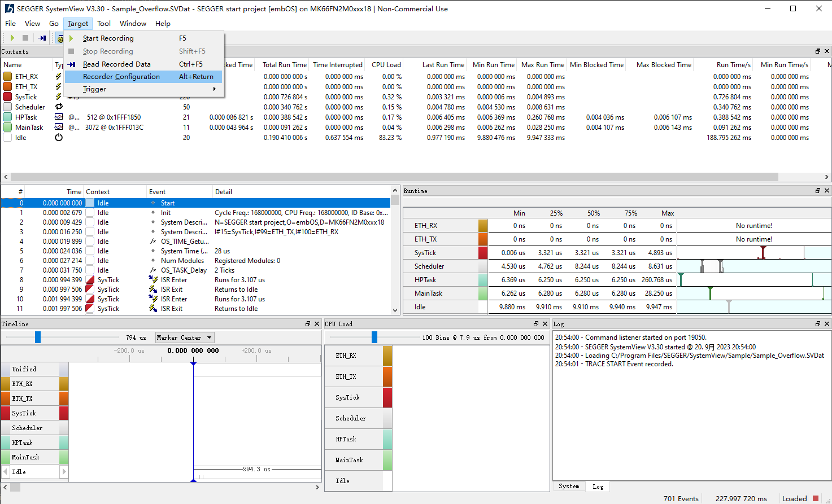The width and height of the screenshot is (832, 504).
Task: Close the Log panel
Action: 827,324
